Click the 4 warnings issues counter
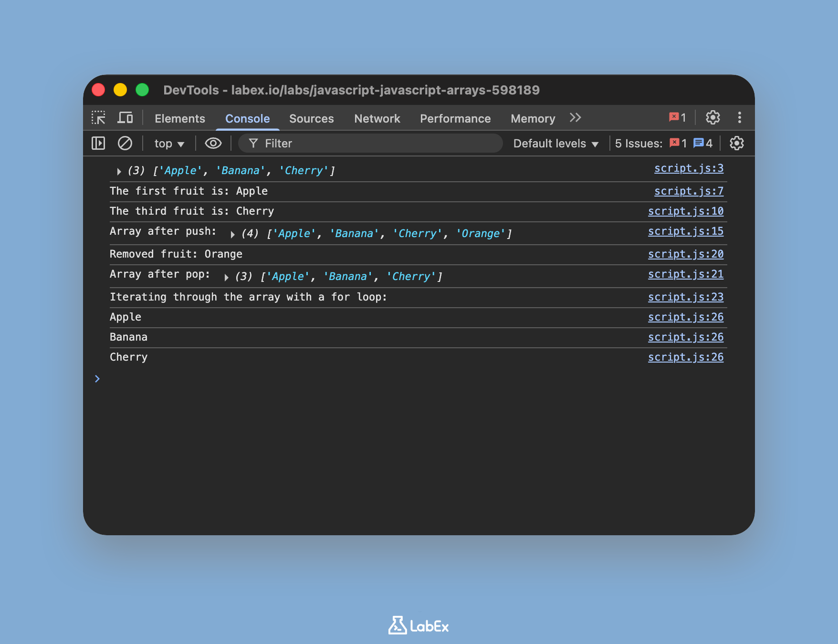The image size is (838, 644). click(x=703, y=143)
